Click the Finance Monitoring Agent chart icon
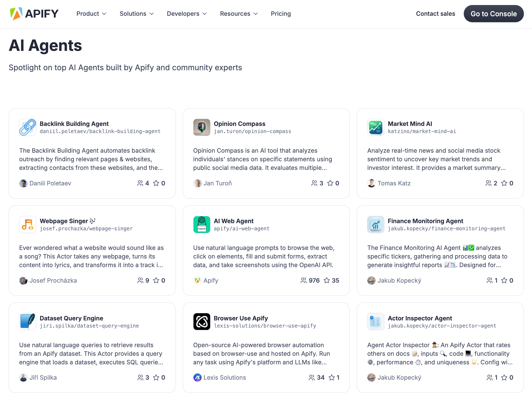The image size is (532, 399). point(375,224)
